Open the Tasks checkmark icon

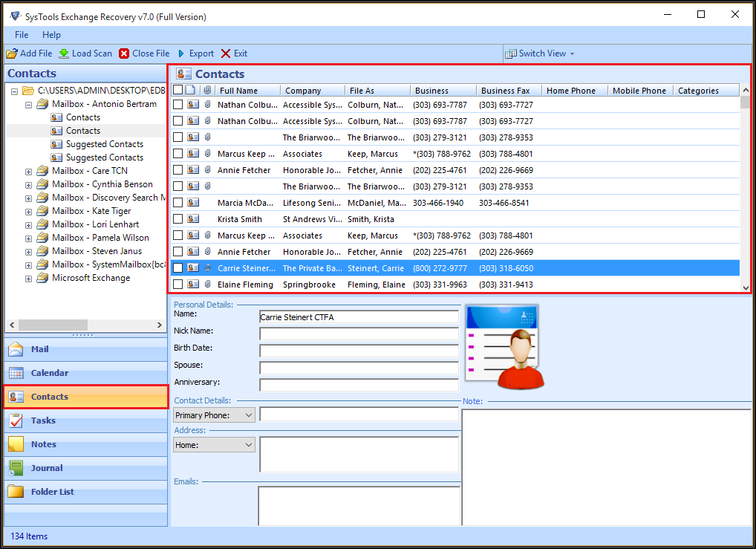coord(16,420)
